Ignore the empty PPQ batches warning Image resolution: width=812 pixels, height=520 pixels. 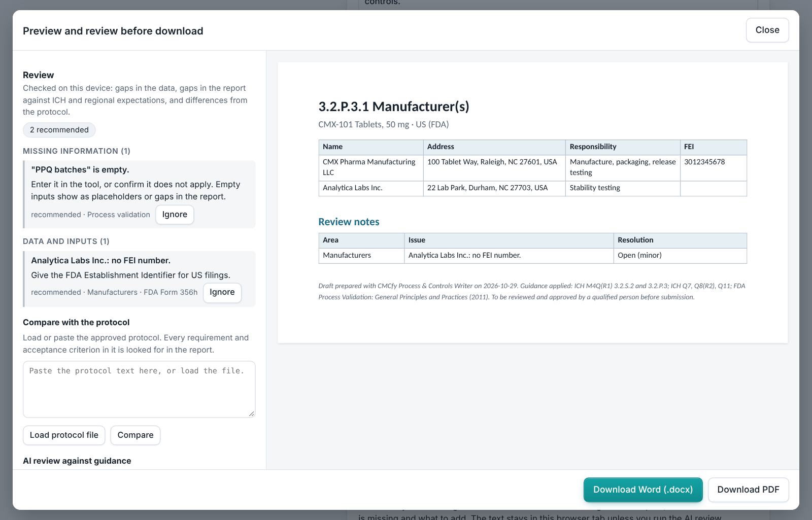[x=175, y=215]
